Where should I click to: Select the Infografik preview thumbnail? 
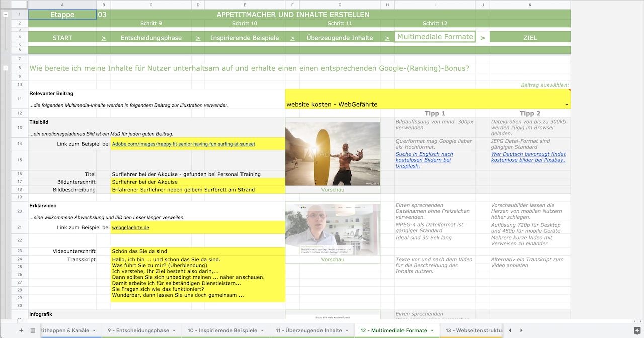pos(333,316)
